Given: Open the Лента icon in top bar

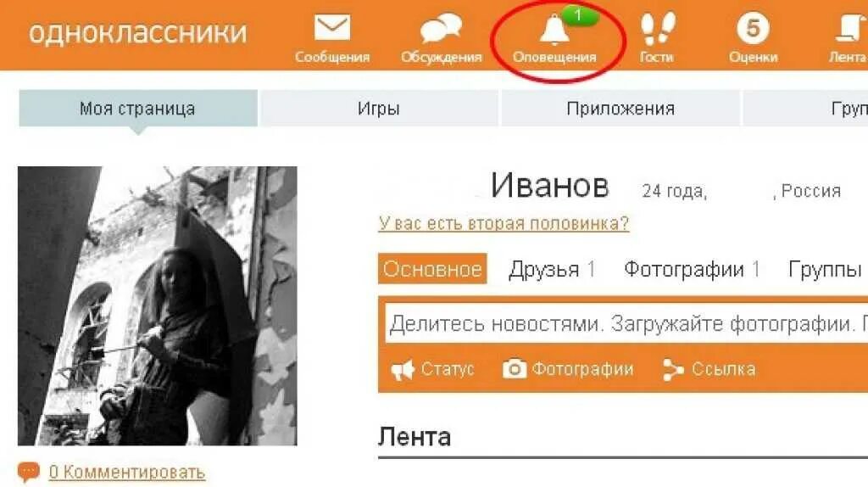Looking at the screenshot, I should [851, 28].
